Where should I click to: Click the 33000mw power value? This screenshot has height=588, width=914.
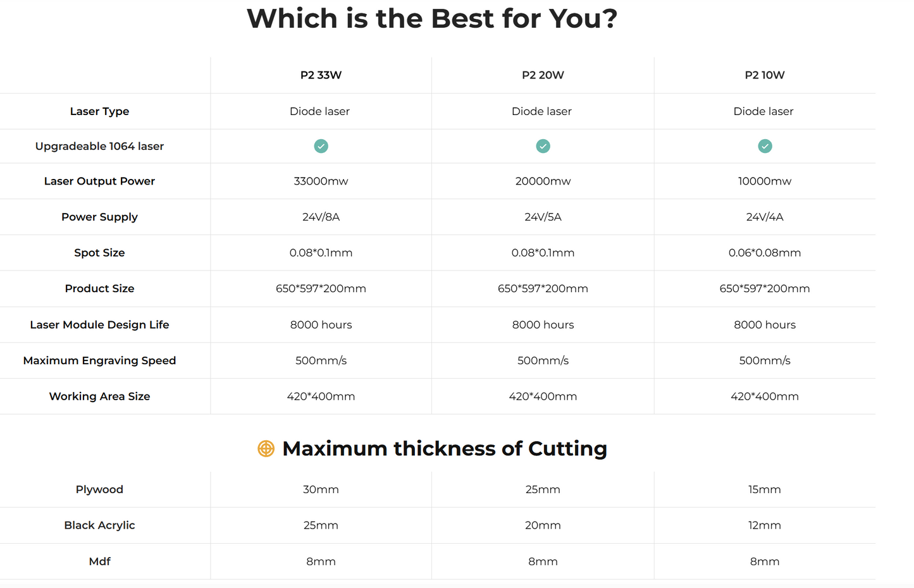point(321,181)
